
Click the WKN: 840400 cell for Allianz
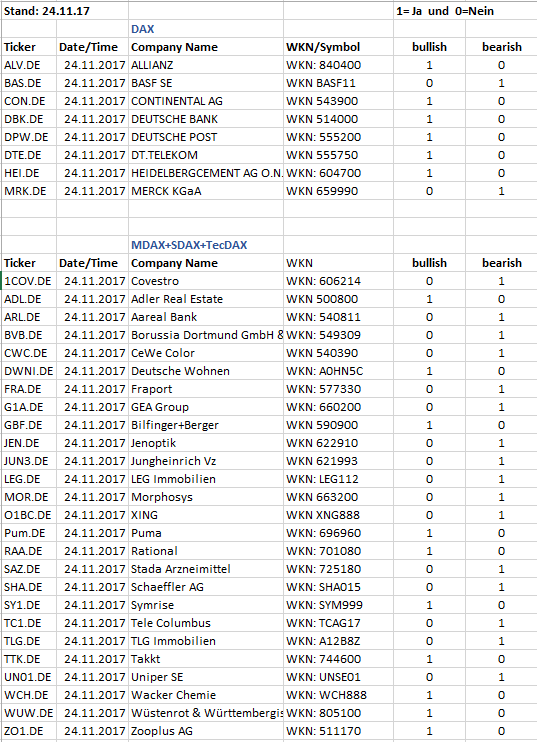pos(338,65)
